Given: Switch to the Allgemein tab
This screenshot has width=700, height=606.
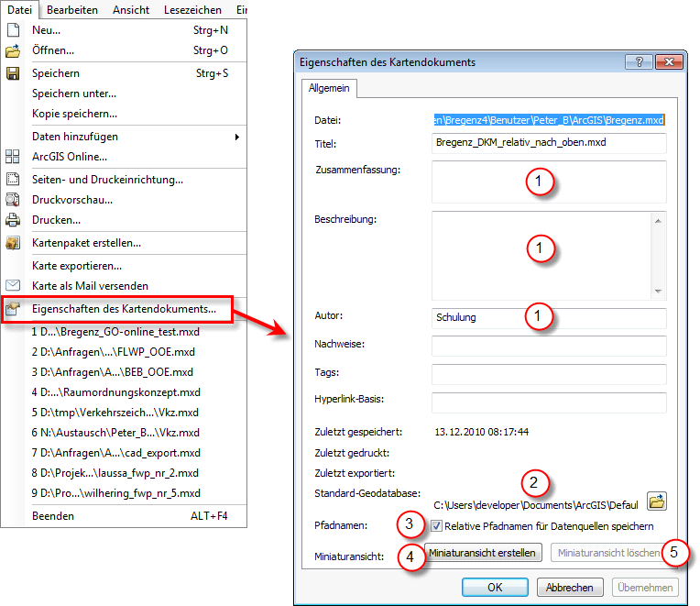Looking at the screenshot, I should pyautogui.click(x=329, y=88).
